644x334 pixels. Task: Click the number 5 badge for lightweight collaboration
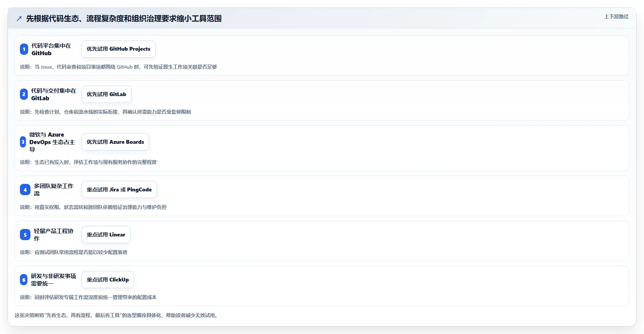[25, 235]
